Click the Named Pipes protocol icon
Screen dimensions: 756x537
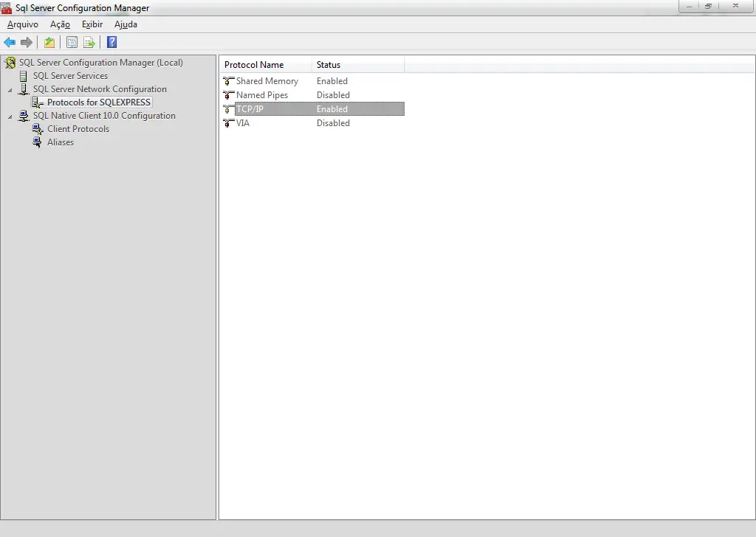click(x=229, y=95)
